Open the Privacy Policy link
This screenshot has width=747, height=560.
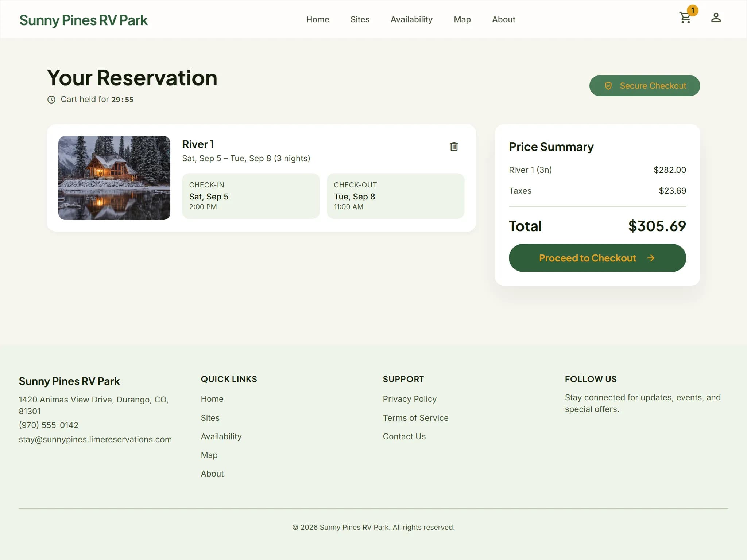point(409,399)
